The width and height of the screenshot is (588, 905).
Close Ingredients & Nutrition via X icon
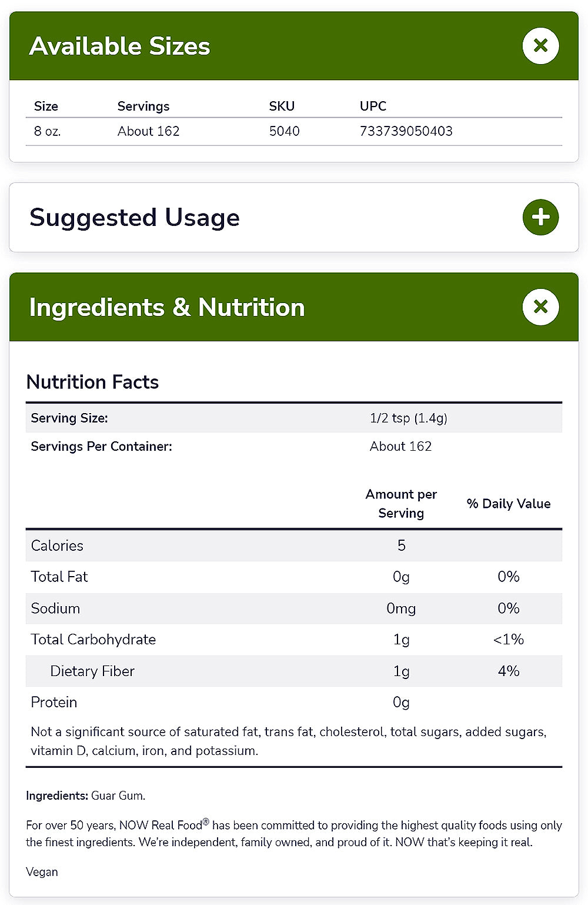pyautogui.click(x=540, y=307)
